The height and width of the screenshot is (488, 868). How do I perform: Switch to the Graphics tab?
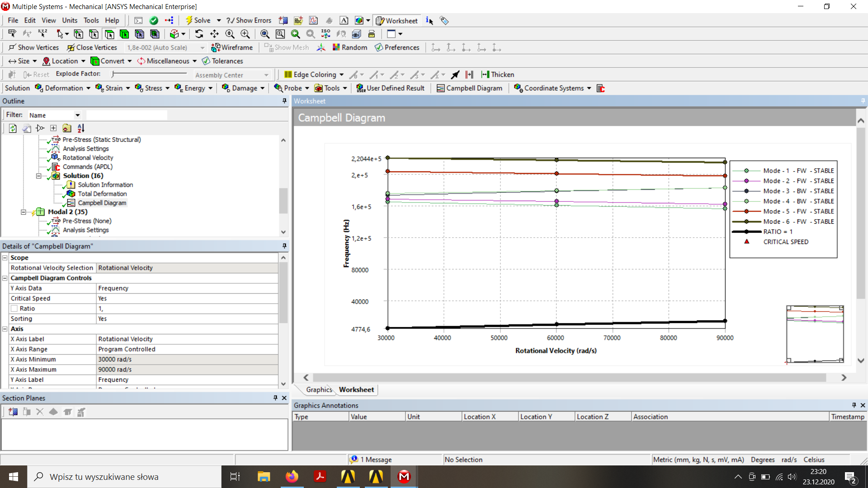pyautogui.click(x=319, y=389)
